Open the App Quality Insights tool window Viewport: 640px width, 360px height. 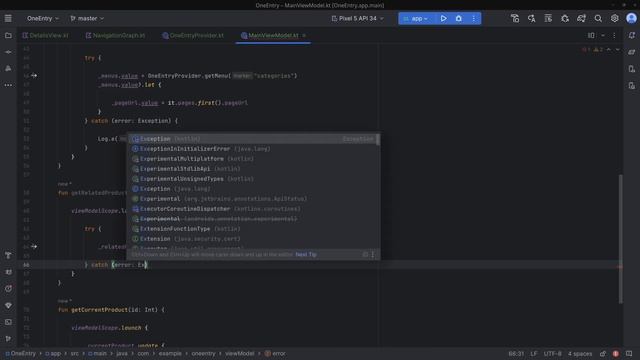[x=8, y=289]
